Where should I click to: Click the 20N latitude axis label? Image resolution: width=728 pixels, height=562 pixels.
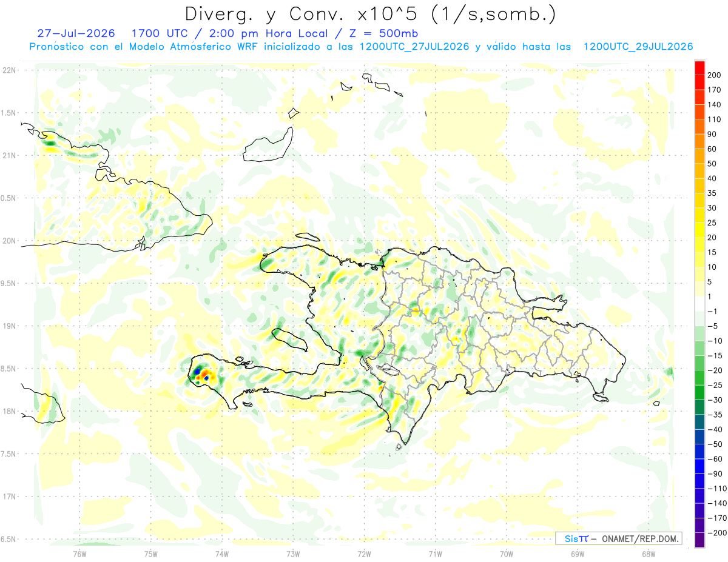(x=8, y=241)
